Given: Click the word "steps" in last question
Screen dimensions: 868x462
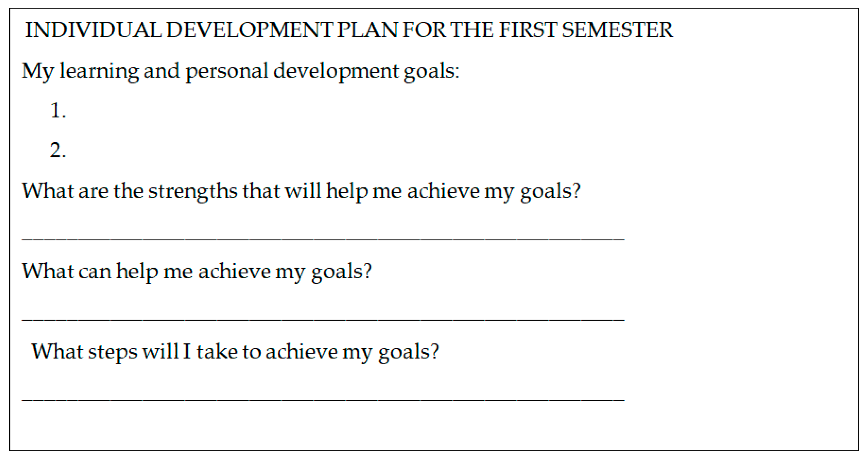Looking at the screenshot, I should coord(113,352).
